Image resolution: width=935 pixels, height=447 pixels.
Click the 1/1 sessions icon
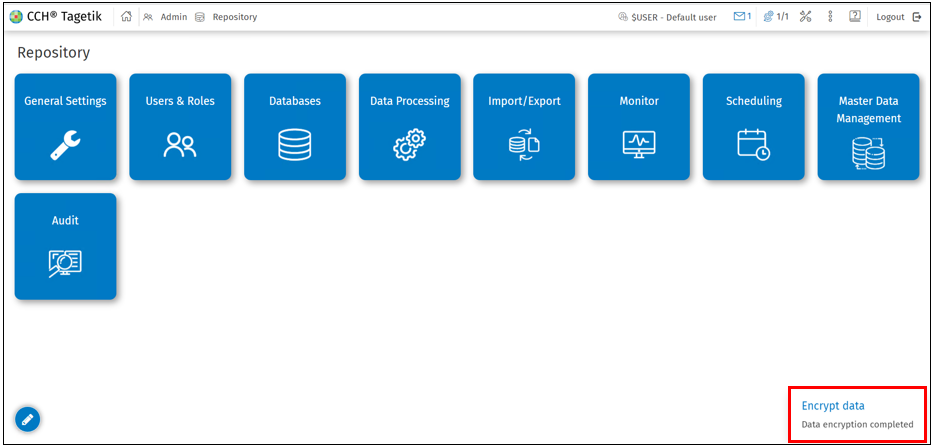tap(776, 17)
